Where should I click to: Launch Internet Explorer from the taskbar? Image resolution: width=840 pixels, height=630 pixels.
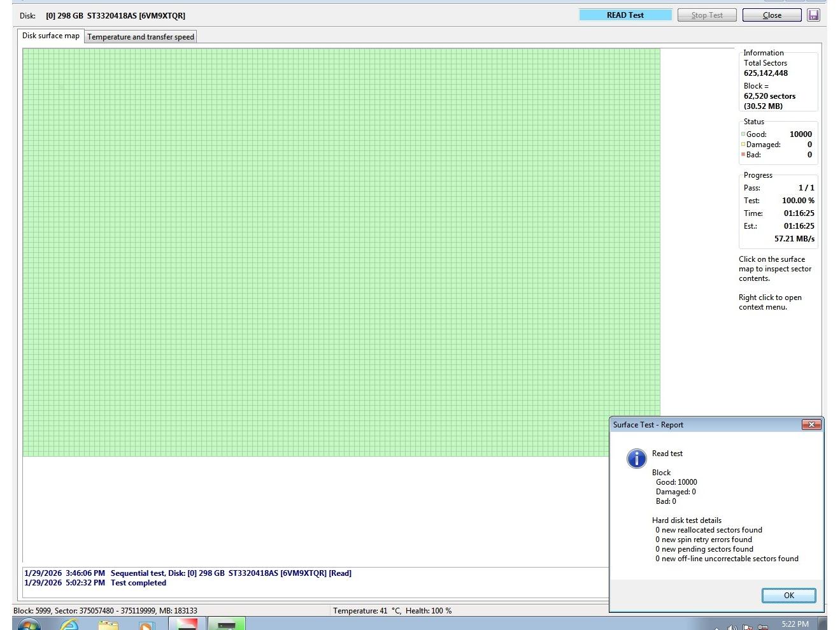coord(69,625)
